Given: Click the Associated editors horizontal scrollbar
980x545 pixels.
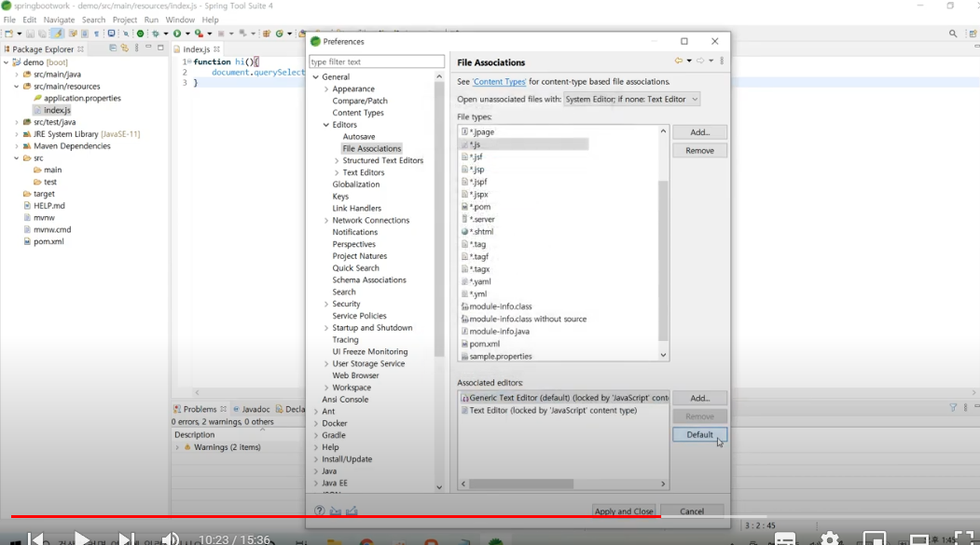Looking at the screenshot, I should point(521,484).
